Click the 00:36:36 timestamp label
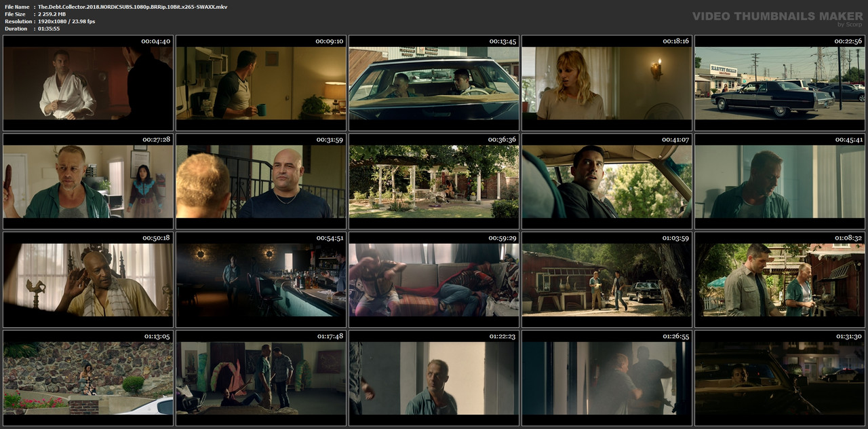This screenshot has width=868, height=429. tap(502, 140)
